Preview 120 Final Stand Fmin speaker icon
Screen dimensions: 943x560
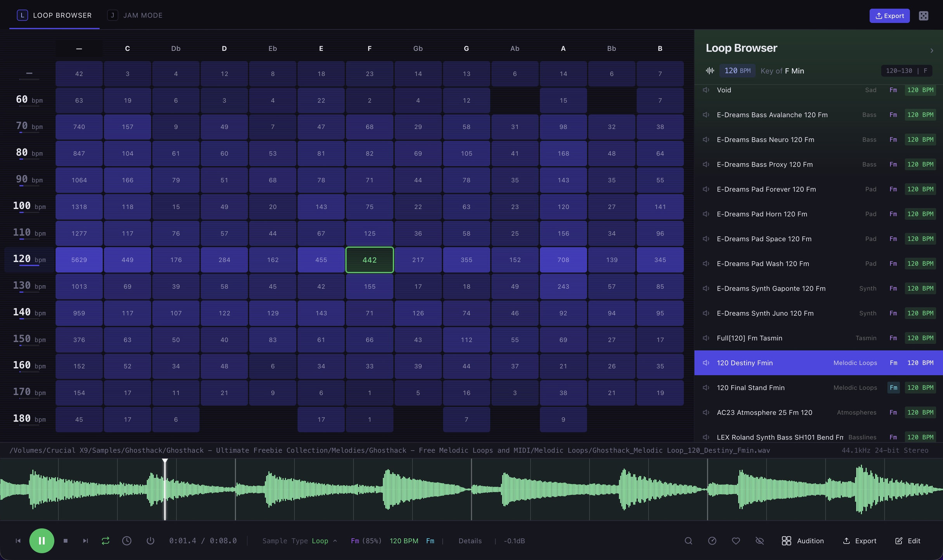click(706, 388)
